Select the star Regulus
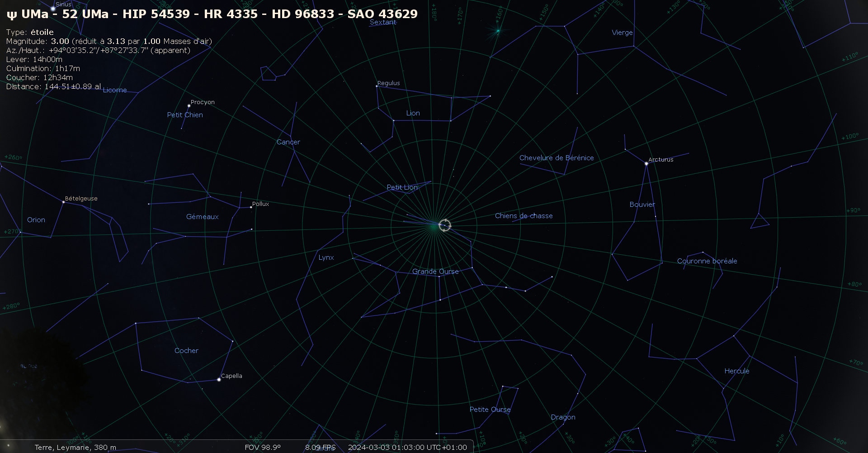The image size is (868, 453). coord(377,86)
